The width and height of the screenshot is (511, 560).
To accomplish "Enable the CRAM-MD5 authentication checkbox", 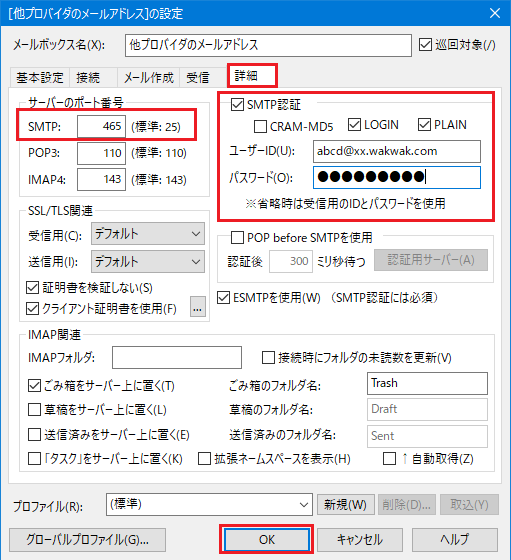I will click(260, 126).
